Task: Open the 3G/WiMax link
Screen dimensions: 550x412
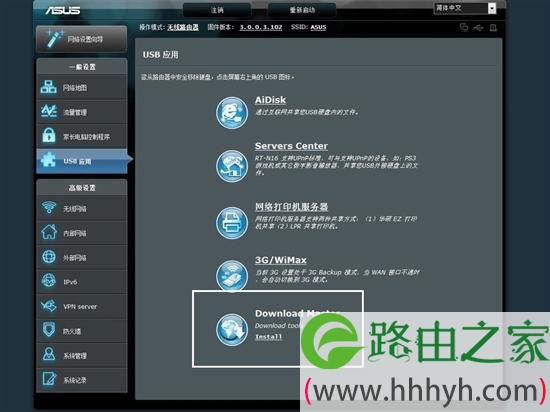Action: tap(281, 260)
